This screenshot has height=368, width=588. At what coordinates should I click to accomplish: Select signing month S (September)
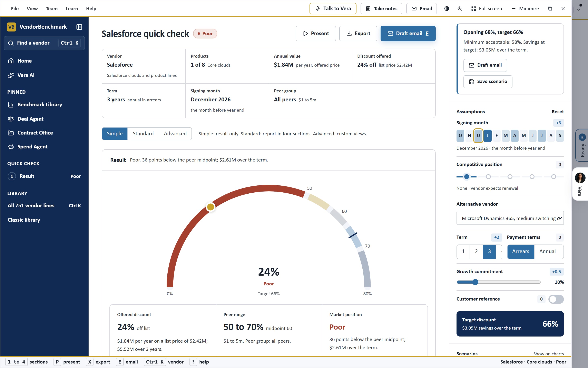point(560,136)
